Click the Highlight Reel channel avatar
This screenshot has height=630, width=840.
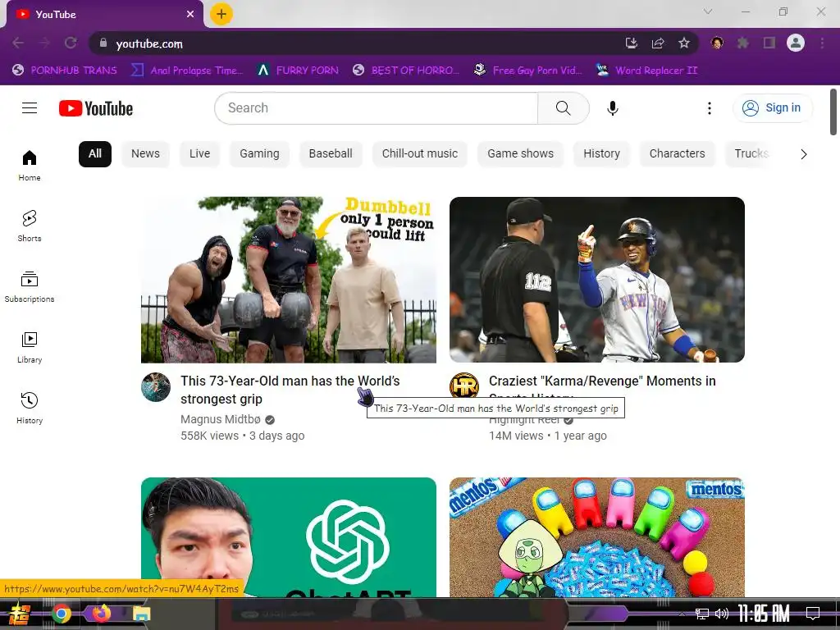click(464, 386)
